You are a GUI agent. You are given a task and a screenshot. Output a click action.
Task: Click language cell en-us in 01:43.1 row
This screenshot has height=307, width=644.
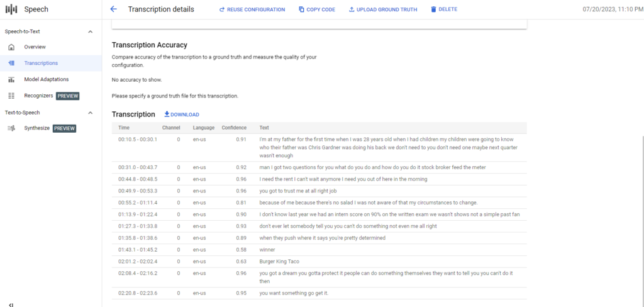click(199, 250)
